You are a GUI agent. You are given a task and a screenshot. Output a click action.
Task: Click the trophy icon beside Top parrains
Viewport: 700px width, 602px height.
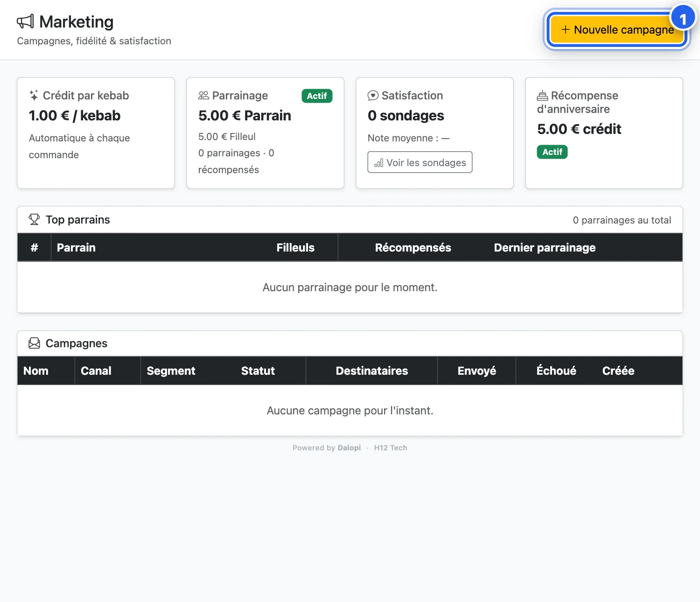pos(35,219)
